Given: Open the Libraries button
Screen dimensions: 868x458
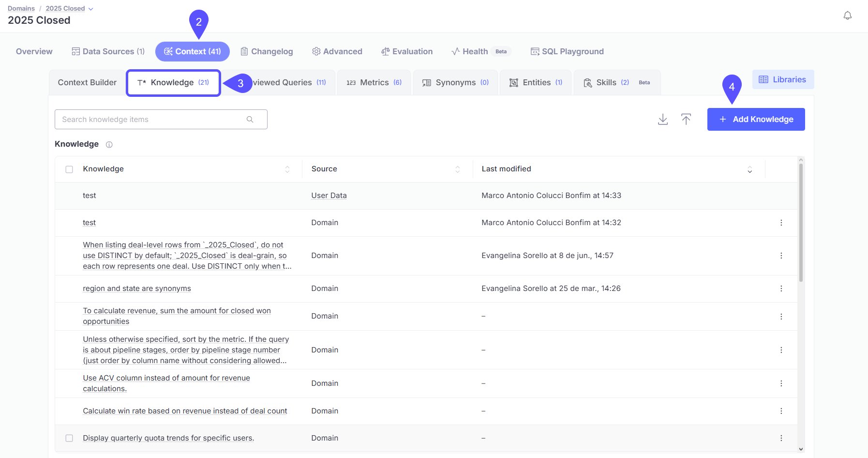Looking at the screenshot, I should [783, 79].
